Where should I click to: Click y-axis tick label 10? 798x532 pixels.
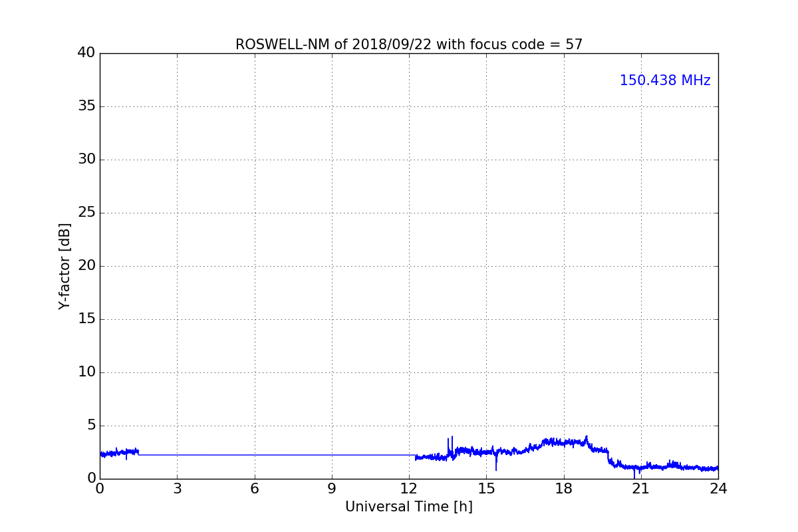(86, 372)
